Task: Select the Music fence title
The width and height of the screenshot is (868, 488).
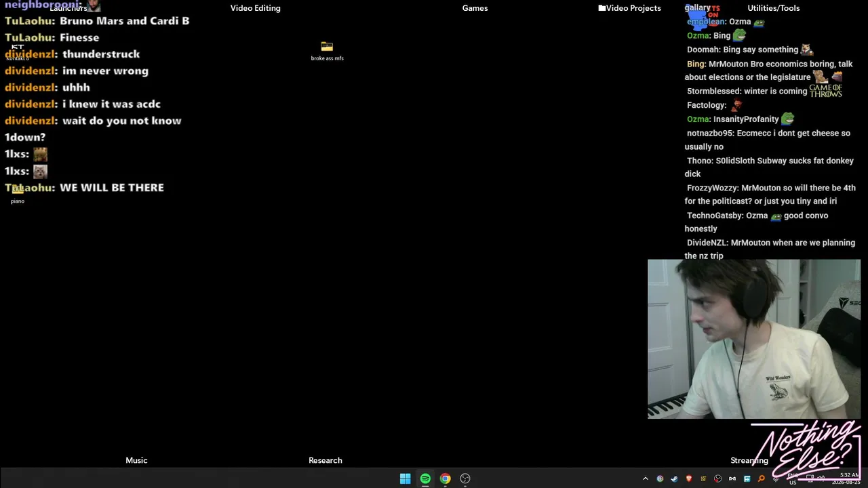Action: [136, 460]
